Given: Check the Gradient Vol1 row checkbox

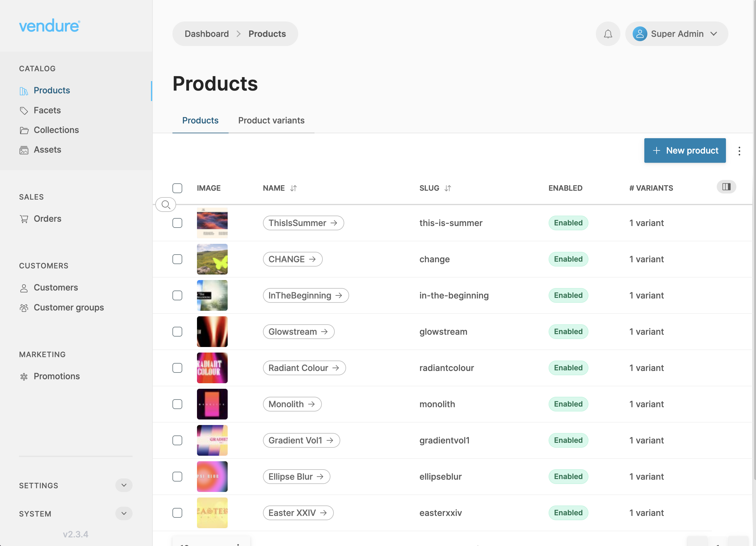Looking at the screenshot, I should [177, 441].
